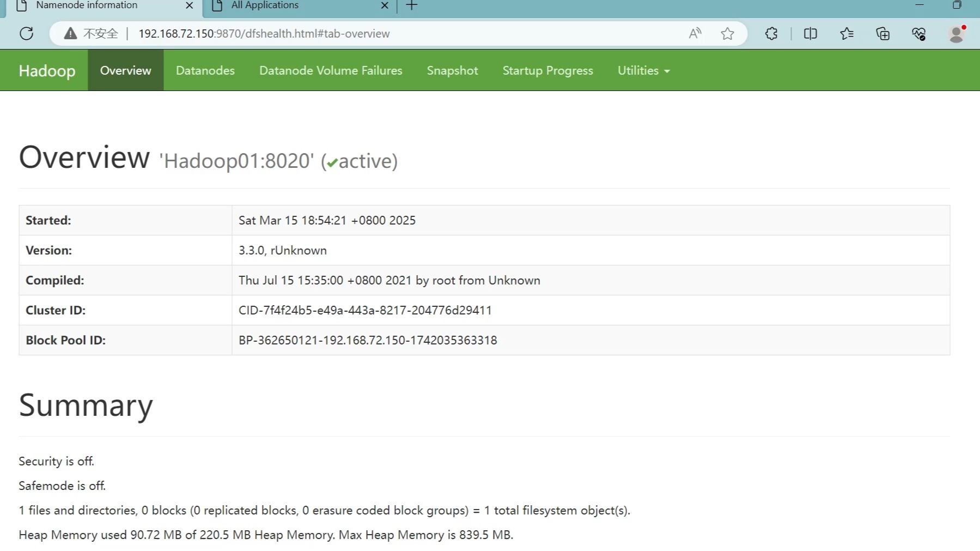Click the Version value '3.3.0, rUnknown'
Screen dimensions: 980x551
pyautogui.click(x=283, y=250)
